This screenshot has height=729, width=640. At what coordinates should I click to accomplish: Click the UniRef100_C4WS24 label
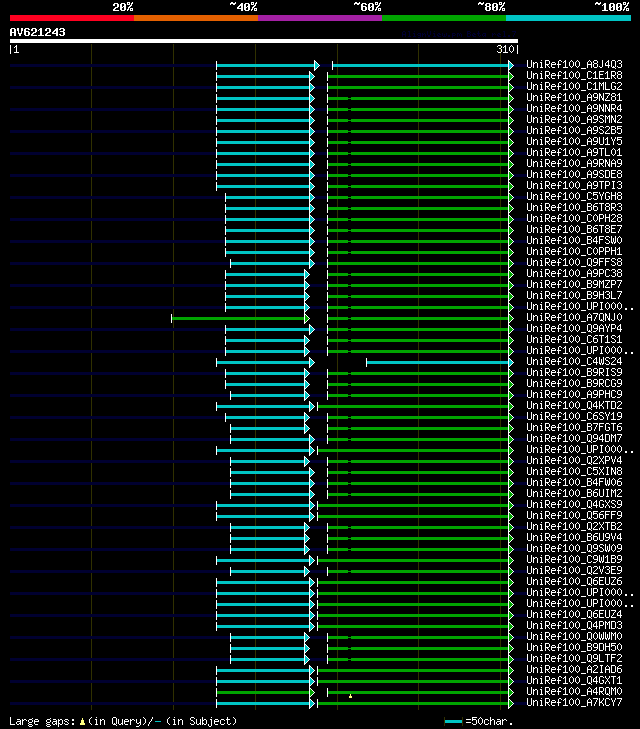(574, 362)
